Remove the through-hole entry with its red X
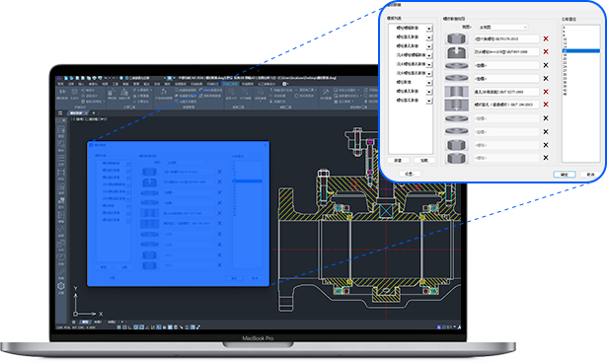The image size is (607, 364). click(x=546, y=92)
